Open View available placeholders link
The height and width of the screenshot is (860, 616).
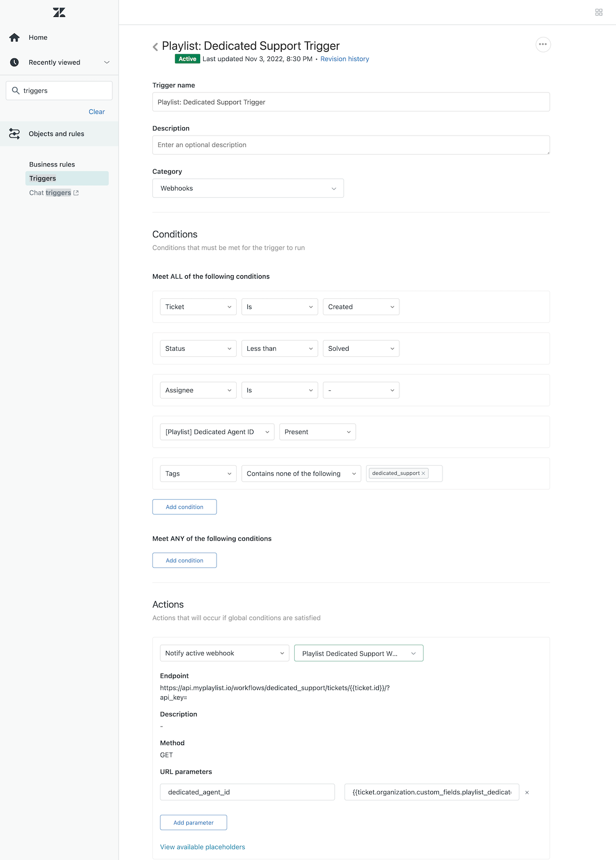203,847
